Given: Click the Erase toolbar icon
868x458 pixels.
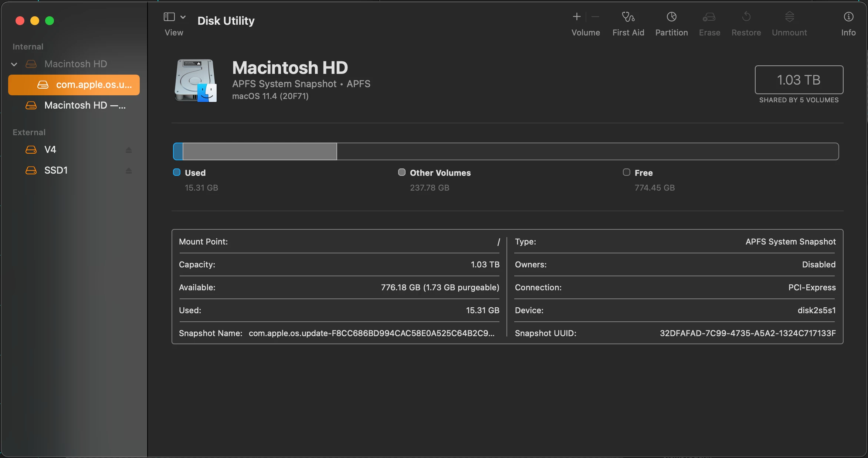Looking at the screenshot, I should (709, 17).
